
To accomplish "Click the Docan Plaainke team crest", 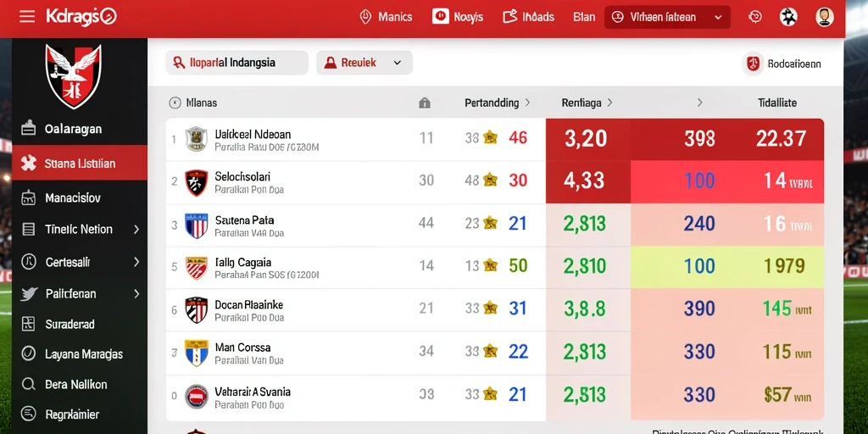I will pyautogui.click(x=196, y=310).
